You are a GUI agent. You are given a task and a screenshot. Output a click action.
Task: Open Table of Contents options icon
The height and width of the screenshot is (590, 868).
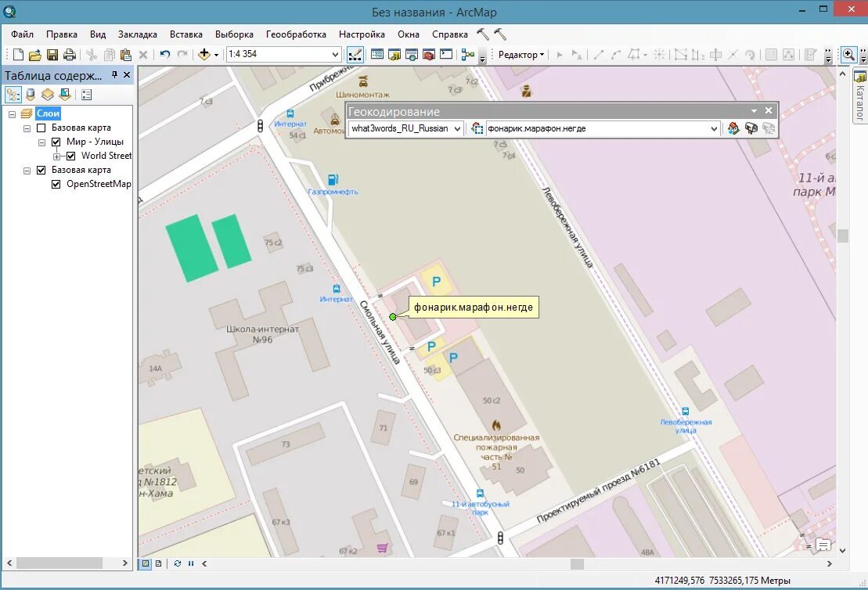click(86, 95)
